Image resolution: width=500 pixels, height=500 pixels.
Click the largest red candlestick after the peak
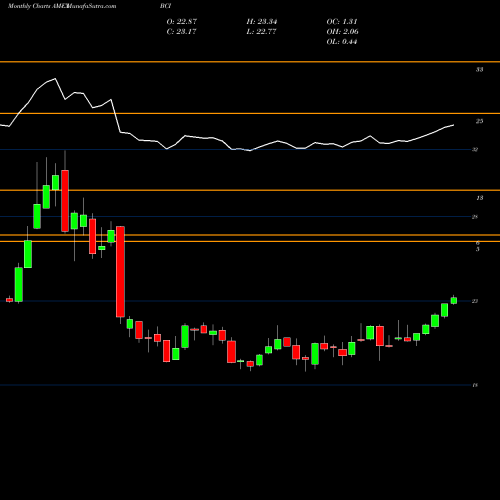coord(120,272)
